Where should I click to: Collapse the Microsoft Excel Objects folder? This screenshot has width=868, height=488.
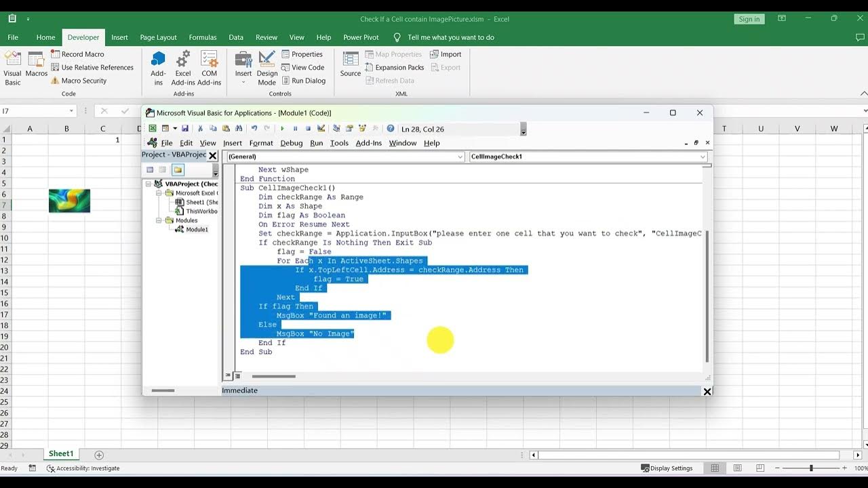point(159,193)
